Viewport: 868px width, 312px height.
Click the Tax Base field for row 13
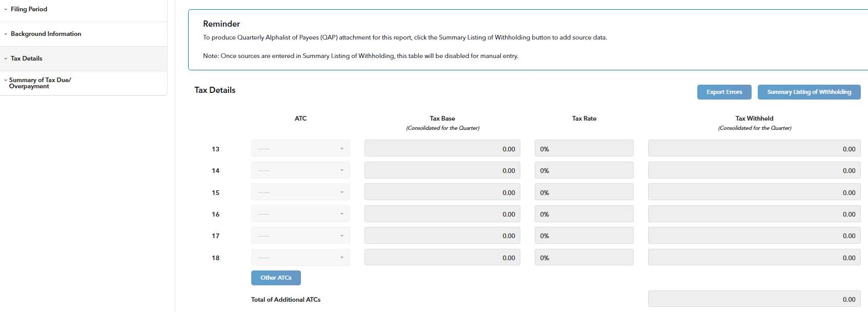[442, 149]
